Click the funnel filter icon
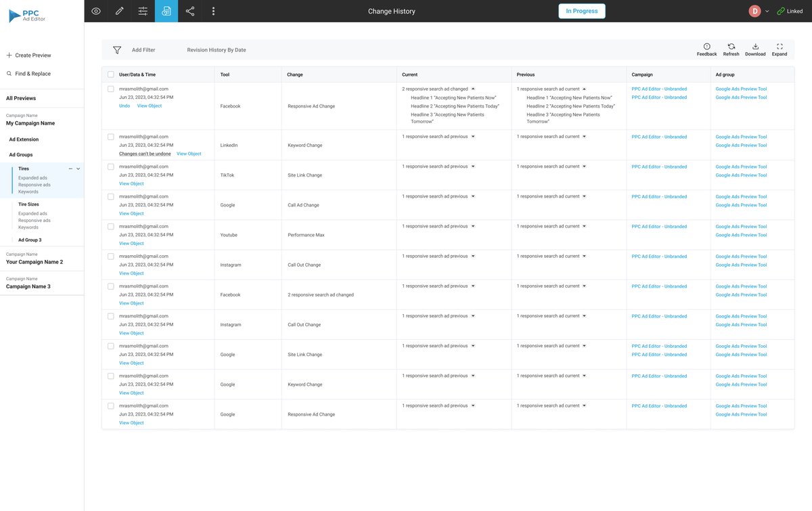This screenshot has height=511, width=812. [117, 50]
